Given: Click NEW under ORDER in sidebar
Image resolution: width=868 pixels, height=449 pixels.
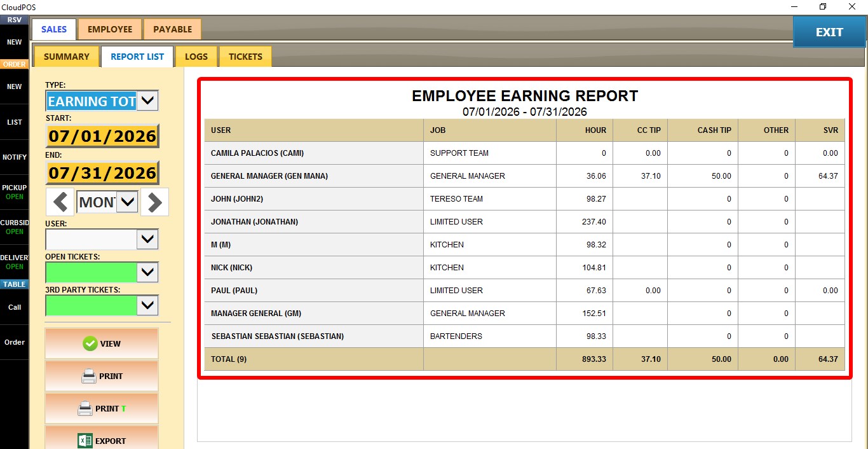Looking at the screenshot, I should tap(14, 86).
